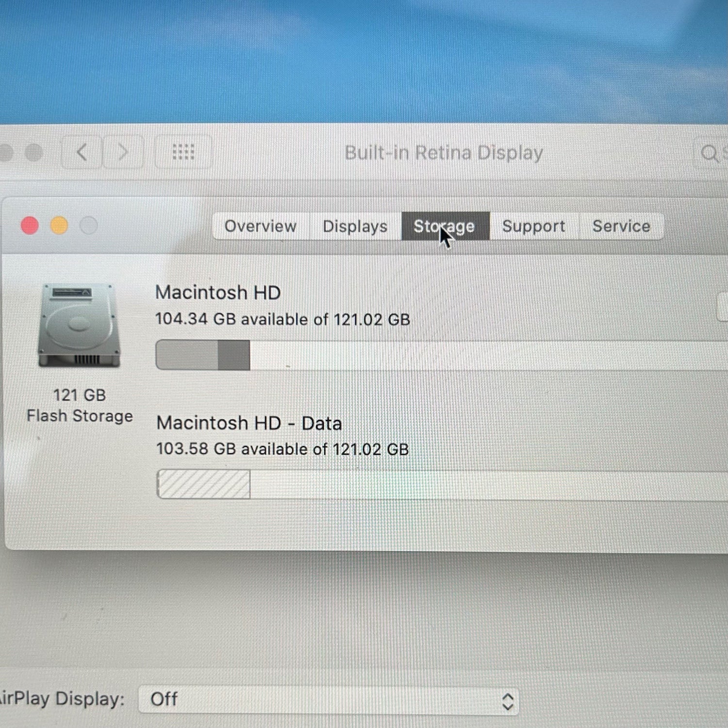
Task: Click the back chevron in Preferences toolbar
Action: 82,152
